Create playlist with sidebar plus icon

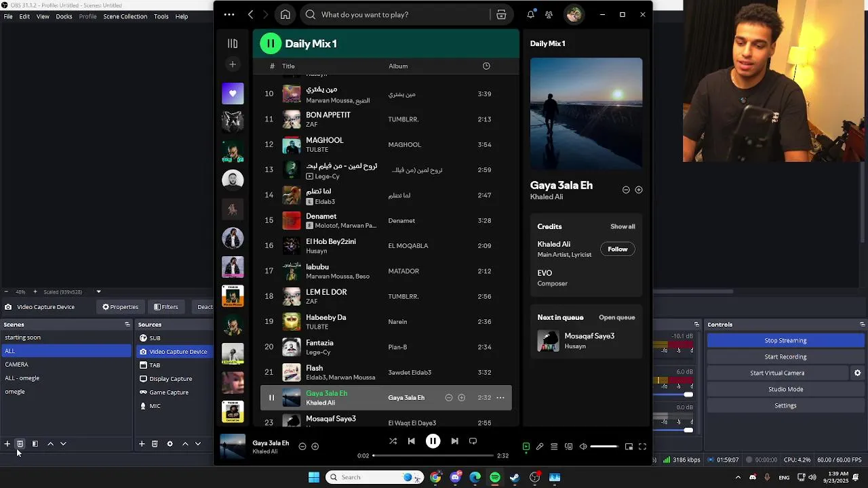pyautogui.click(x=233, y=64)
